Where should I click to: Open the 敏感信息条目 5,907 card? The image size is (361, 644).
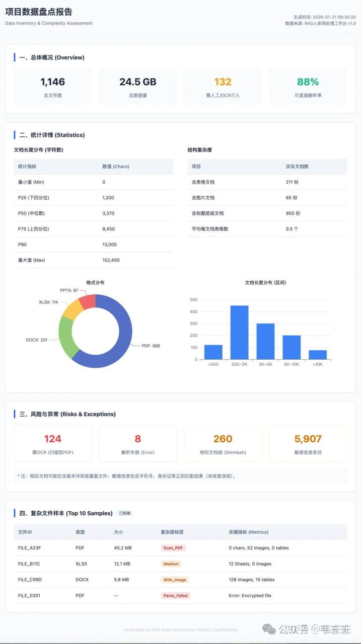click(x=308, y=443)
